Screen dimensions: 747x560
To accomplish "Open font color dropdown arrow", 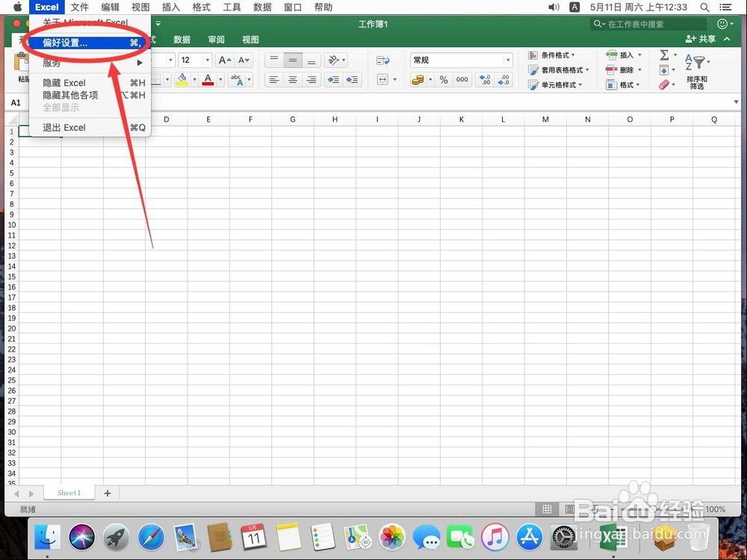I will [220, 80].
